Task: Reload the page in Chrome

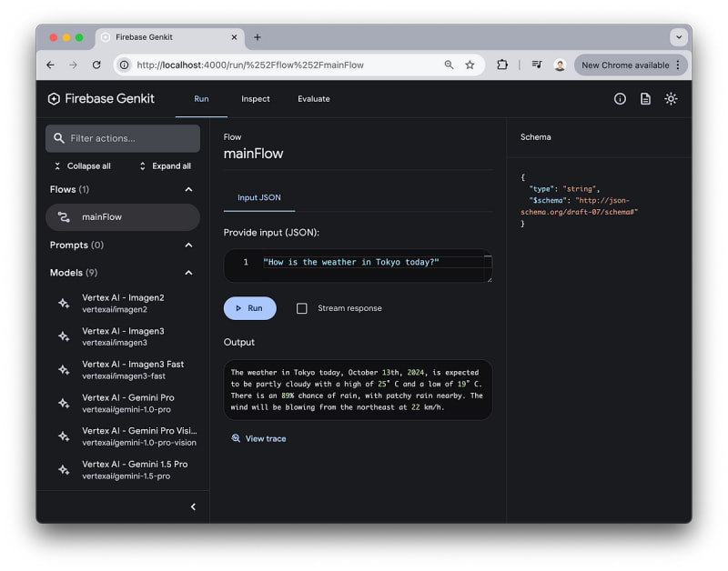Action: [96, 65]
